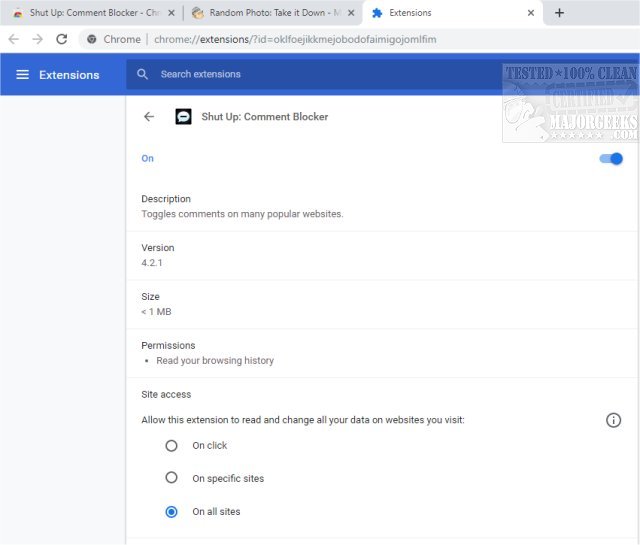Click the On status label

pos(147,158)
